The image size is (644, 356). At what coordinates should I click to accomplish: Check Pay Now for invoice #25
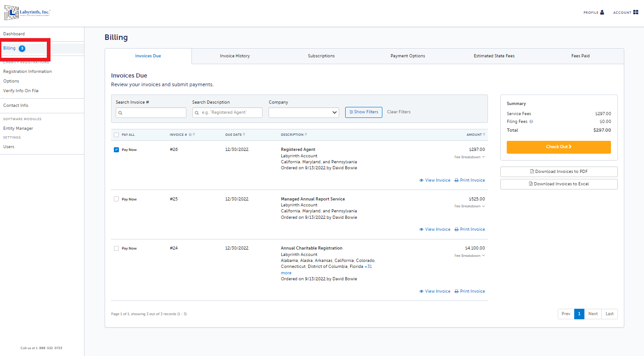(116, 199)
